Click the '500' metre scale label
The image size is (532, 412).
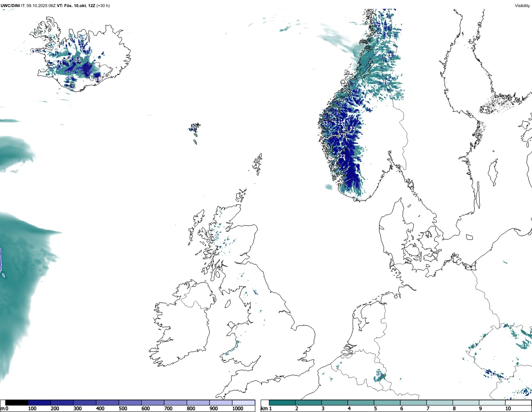pos(123,409)
